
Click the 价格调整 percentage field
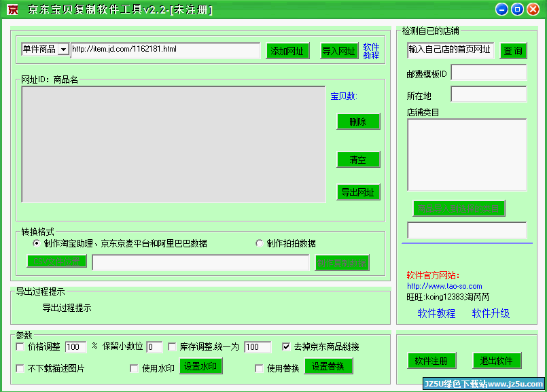pos(75,346)
